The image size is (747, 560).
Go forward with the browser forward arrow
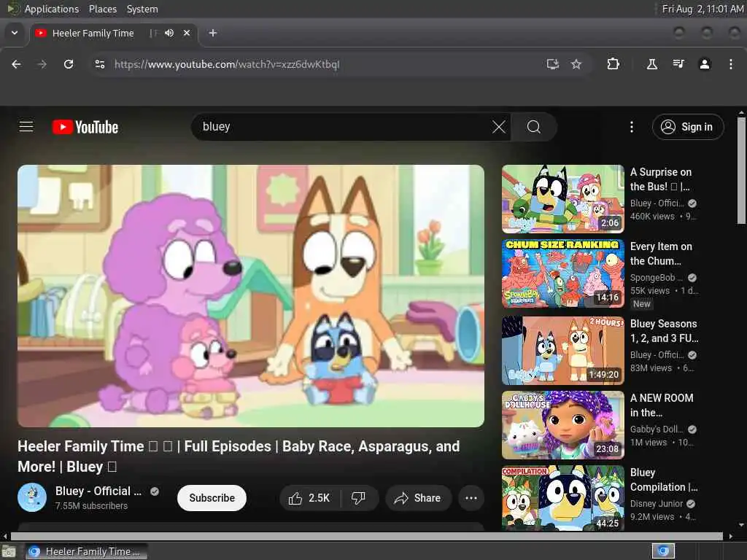coord(42,64)
